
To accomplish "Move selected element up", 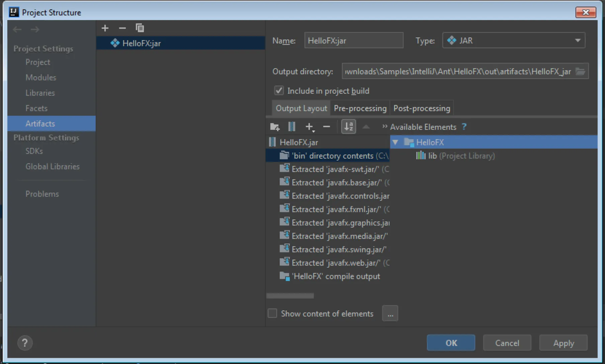I will coord(366,127).
